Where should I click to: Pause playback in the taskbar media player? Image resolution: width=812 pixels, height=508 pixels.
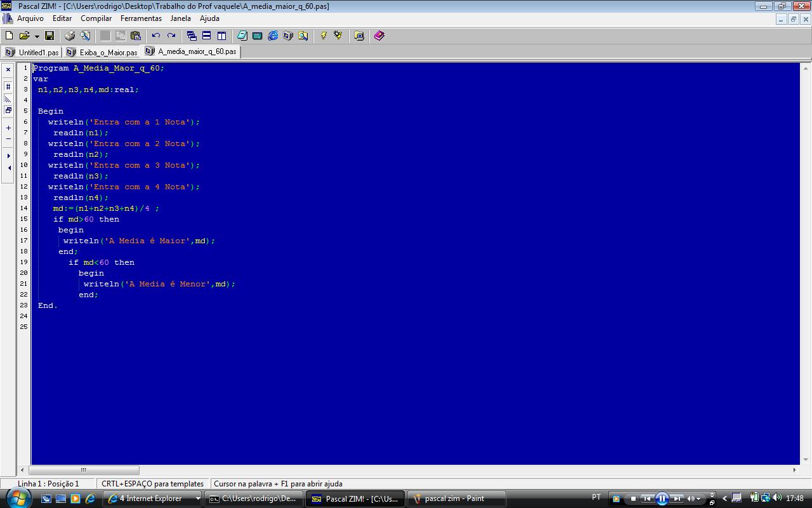(x=662, y=498)
